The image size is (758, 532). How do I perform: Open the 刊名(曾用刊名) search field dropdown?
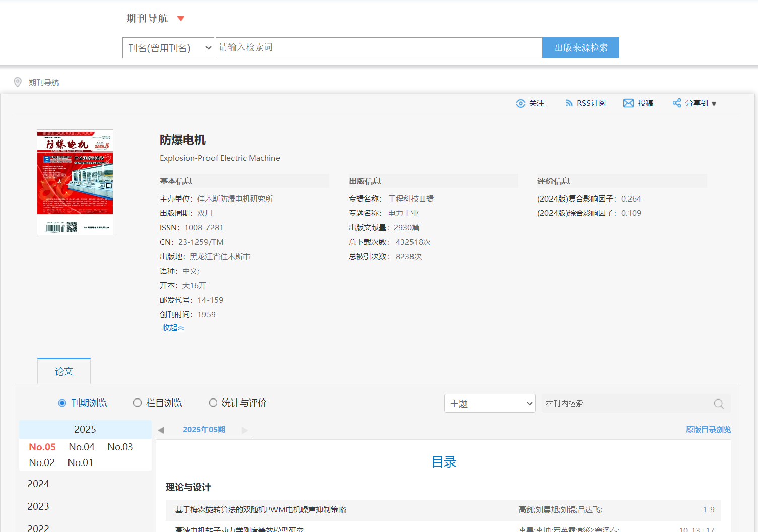point(168,48)
